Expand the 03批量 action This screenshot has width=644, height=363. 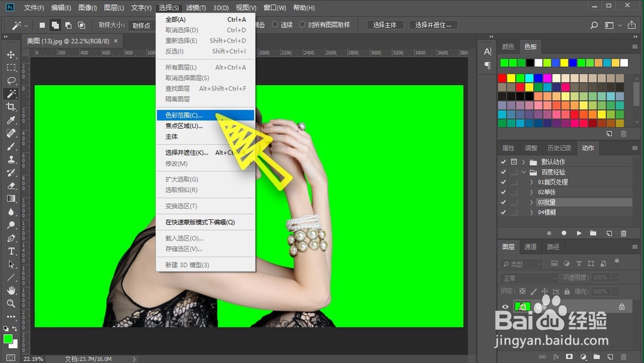pyautogui.click(x=531, y=202)
